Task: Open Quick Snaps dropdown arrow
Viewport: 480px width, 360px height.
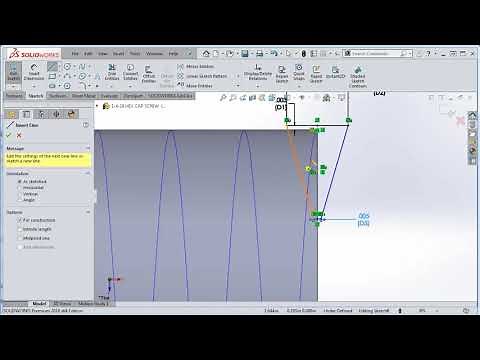Action: click(299, 86)
